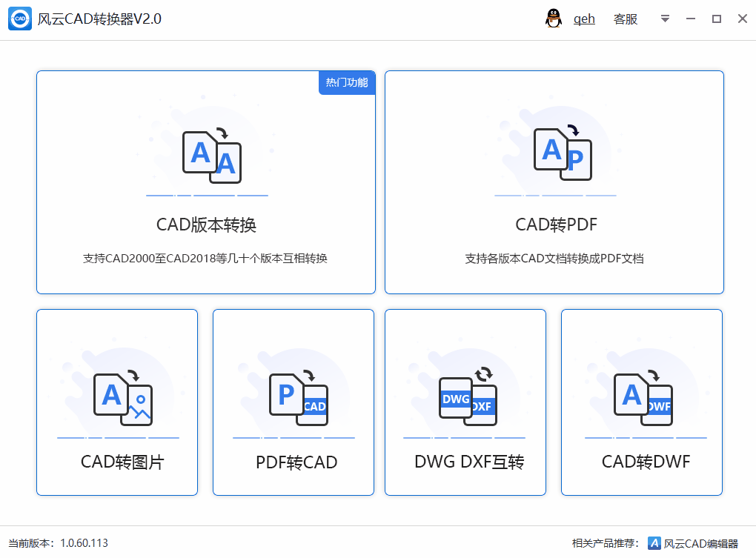The width and height of the screenshot is (756, 558).
Task: Pick the DWG DXF互转 label
Action: [469, 462]
